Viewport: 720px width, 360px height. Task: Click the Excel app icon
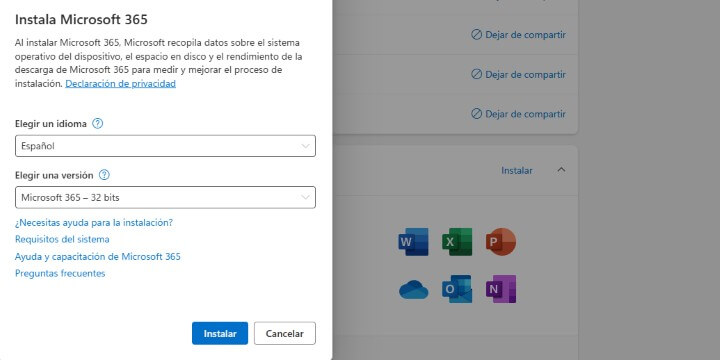457,242
